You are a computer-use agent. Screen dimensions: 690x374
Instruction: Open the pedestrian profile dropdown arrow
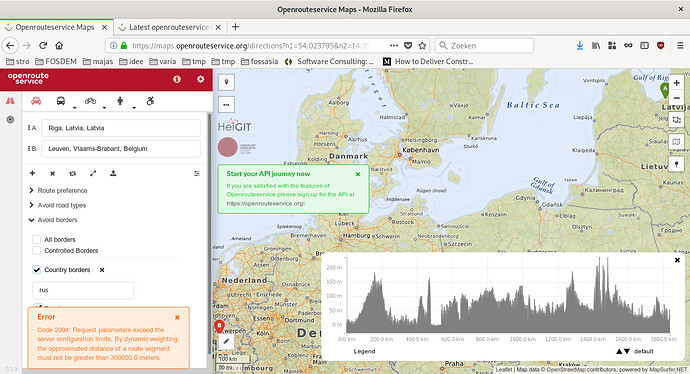[134, 107]
